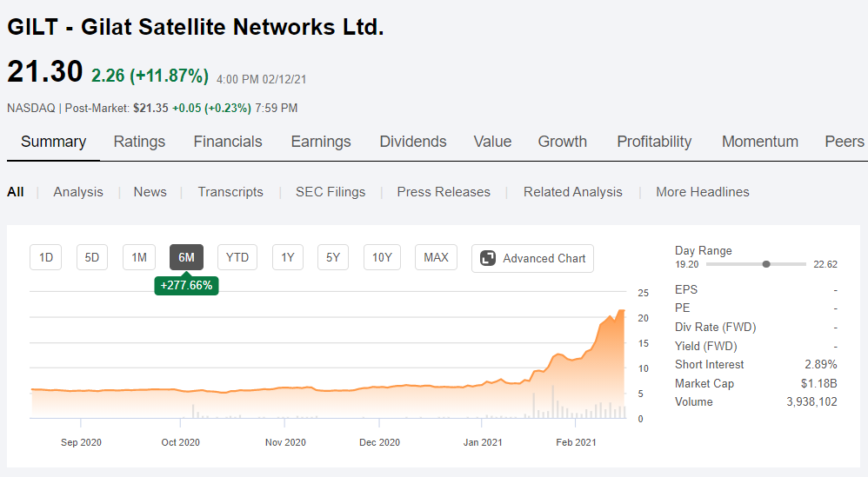
Task: Switch to the Summary tab
Action: (x=54, y=142)
